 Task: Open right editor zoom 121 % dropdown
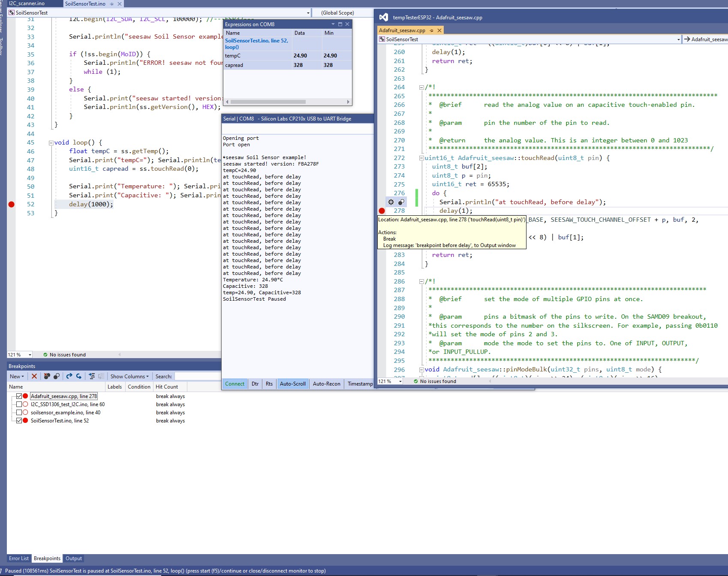click(400, 381)
